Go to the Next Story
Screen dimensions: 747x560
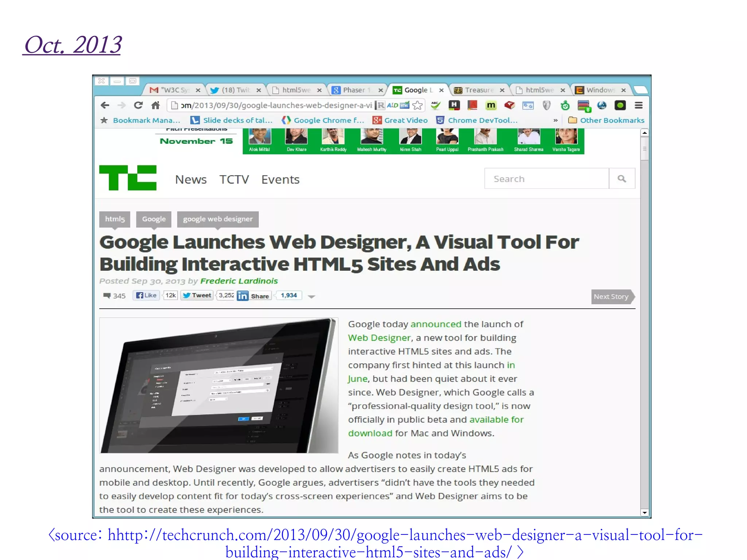(613, 297)
